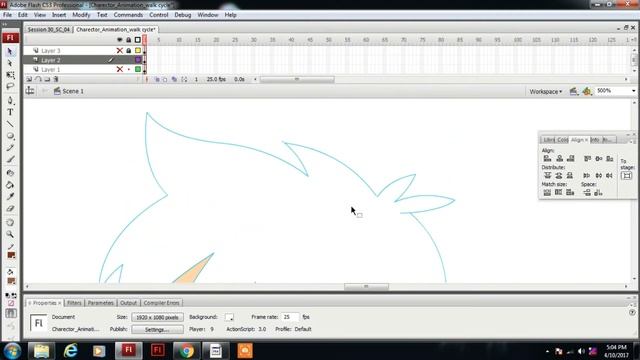The image size is (640, 360).
Task: Unlock Layer 3 via its padlock icon
Action: coord(129,51)
